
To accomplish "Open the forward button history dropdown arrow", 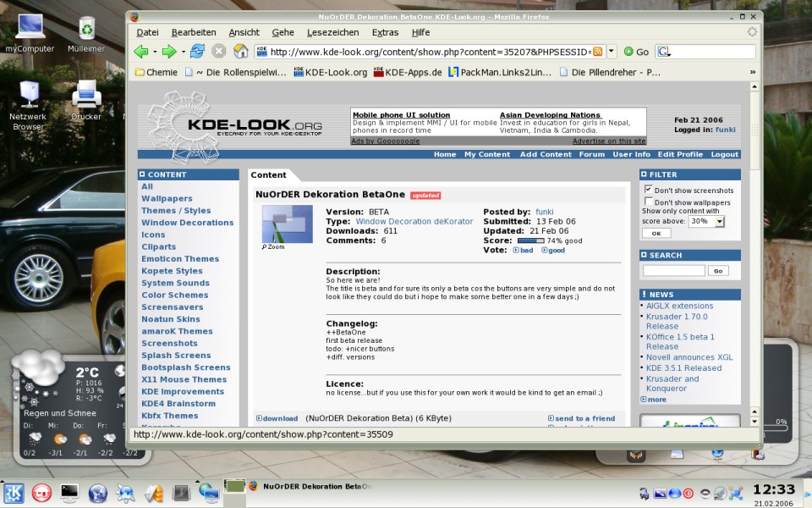I will (x=184, y=52).
